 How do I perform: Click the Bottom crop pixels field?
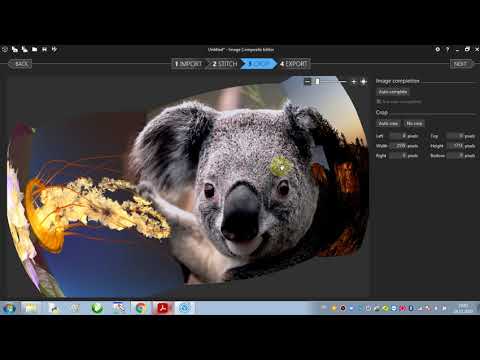[455, 155]
